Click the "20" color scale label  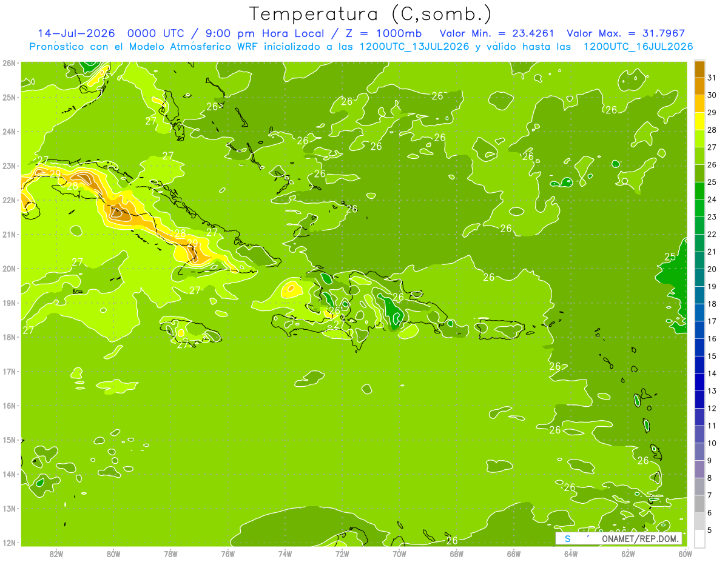point(712,269)
